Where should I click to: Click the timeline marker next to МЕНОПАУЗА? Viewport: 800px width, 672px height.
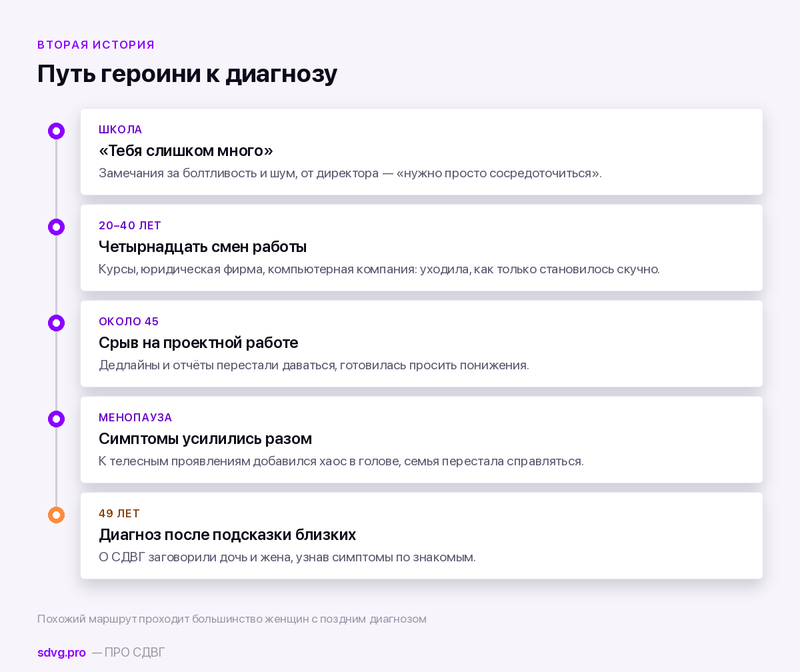pyautogui.click(x=56, y=419)
